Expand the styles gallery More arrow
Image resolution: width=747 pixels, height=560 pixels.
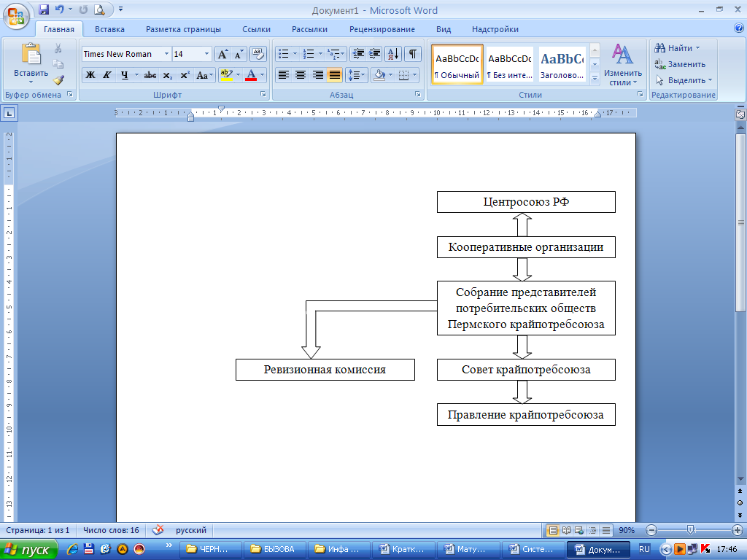(x=595, y=78)
